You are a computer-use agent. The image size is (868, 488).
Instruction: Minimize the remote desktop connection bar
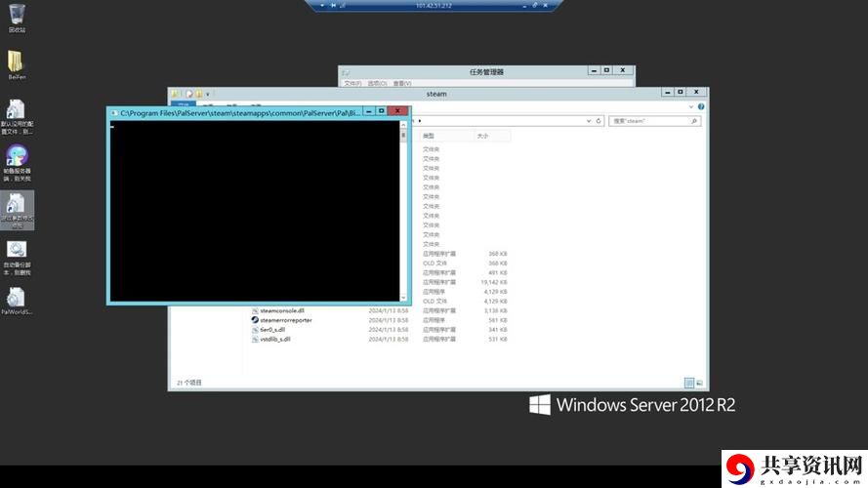coord(524,5)
